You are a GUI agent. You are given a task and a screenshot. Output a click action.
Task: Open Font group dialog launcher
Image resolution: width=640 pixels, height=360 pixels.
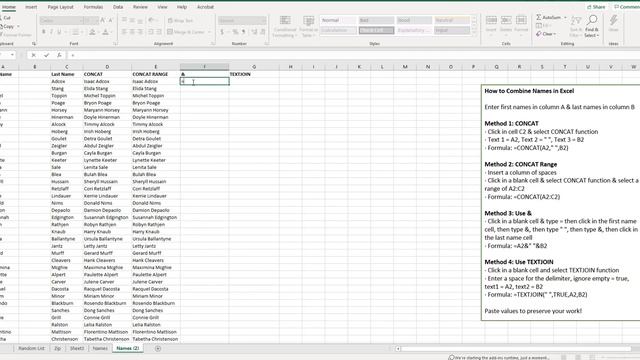(115, 44)
